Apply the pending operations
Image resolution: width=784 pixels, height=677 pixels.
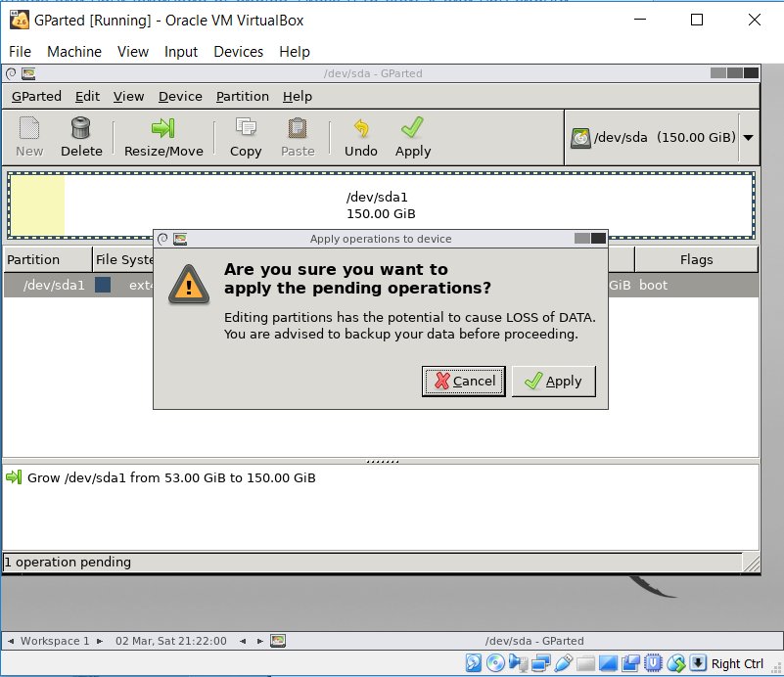pos(553,381)
